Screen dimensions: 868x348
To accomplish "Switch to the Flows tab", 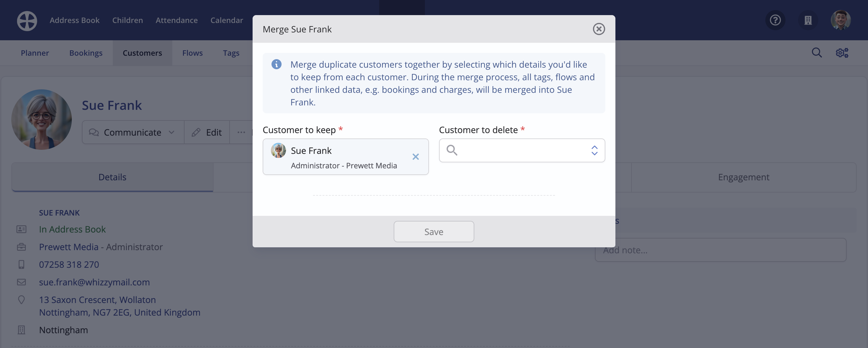I will click(x=192, y=53).
